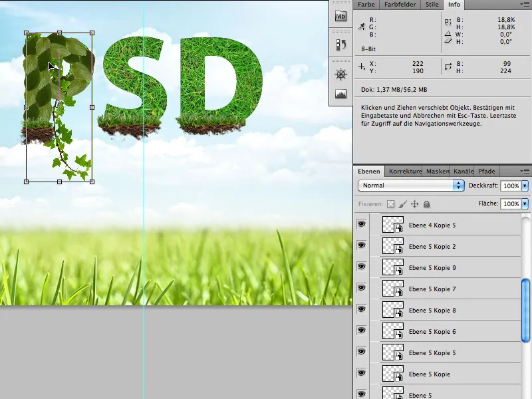Click the Fläche 100% value field
This screenshot has width=532, height=399.
511,203
